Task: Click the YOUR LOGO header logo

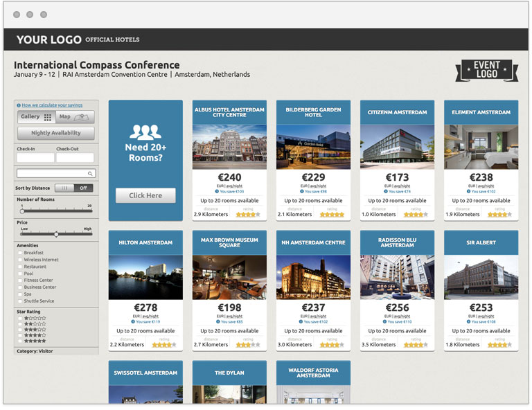Action: click(48, 39)
